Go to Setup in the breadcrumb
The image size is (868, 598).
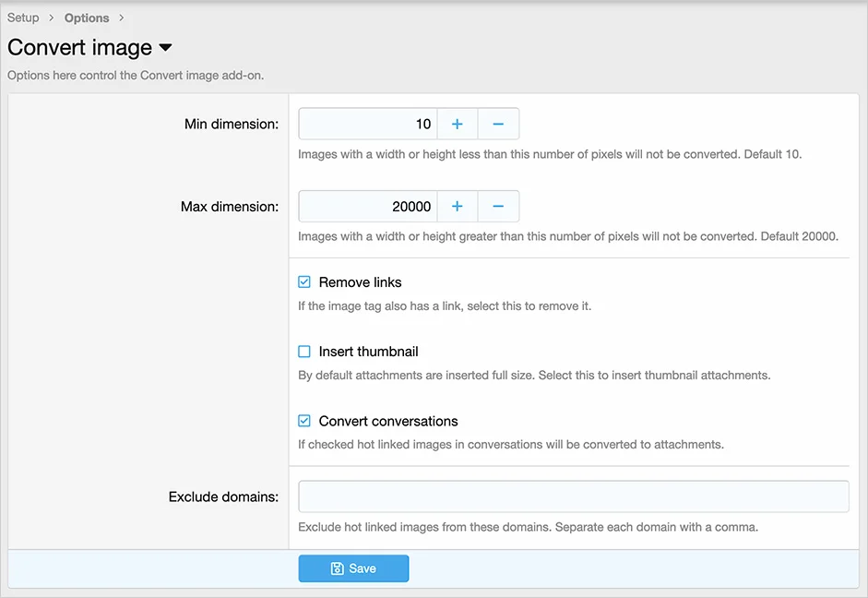[23, 18]
